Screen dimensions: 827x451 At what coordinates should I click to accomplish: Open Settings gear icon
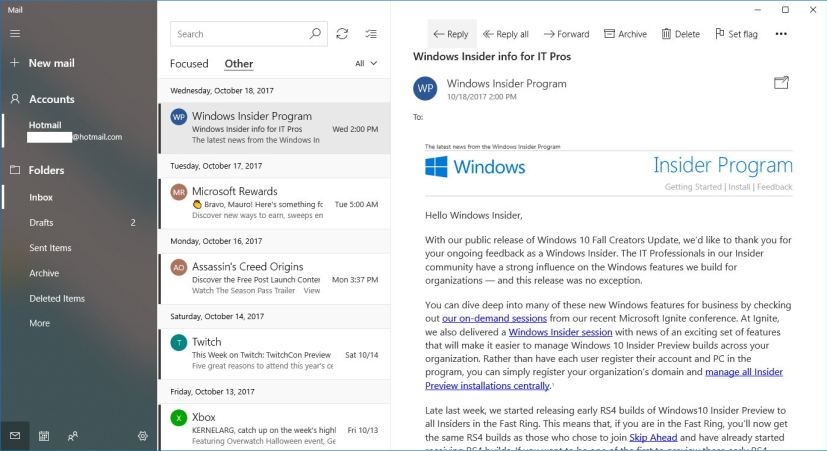142,436
